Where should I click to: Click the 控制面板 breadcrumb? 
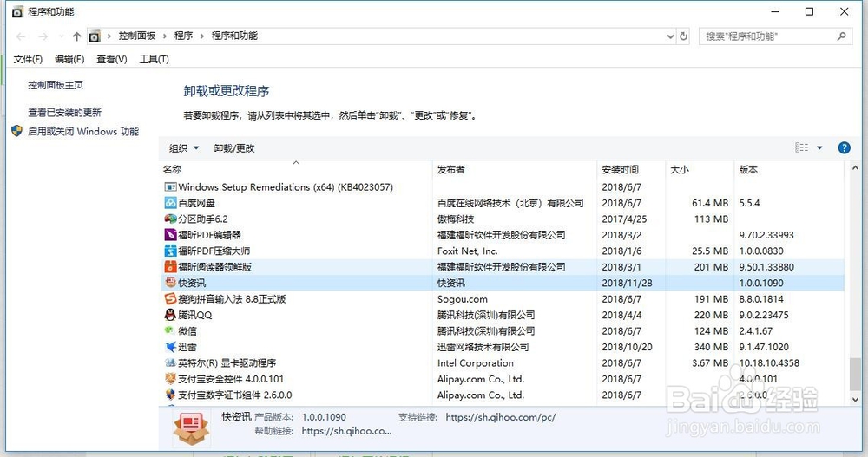[x=137, y=36]
